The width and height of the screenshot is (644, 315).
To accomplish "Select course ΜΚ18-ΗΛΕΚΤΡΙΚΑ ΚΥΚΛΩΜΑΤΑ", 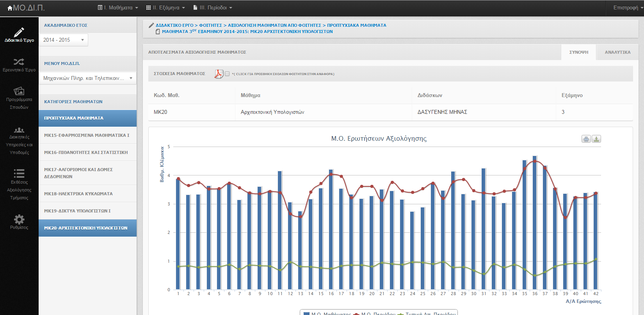I will pos(88,194).
